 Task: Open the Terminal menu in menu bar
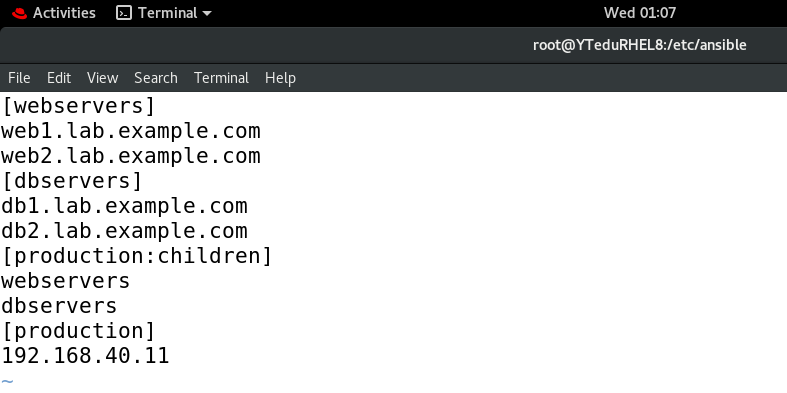[x=221, y=78]
